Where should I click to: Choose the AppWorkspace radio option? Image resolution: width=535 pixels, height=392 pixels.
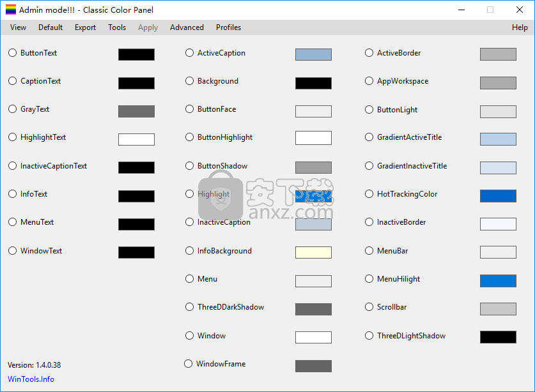[369, 81]
